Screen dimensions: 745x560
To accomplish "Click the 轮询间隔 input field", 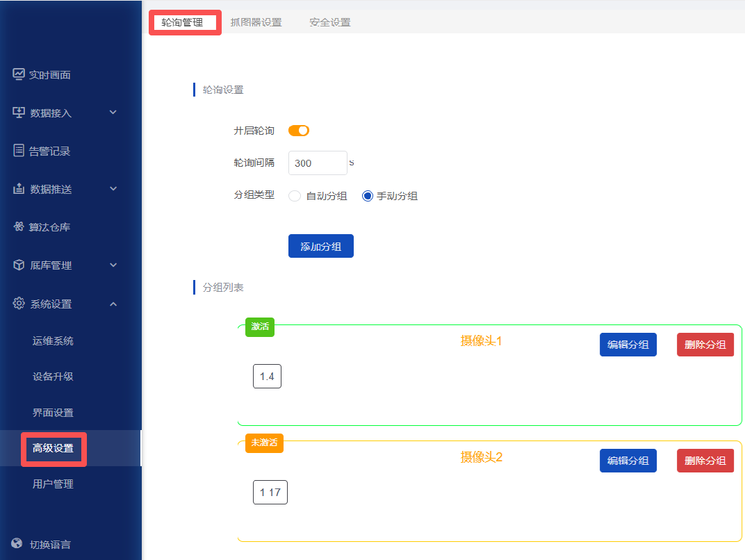I will click(x=317, y=163).
